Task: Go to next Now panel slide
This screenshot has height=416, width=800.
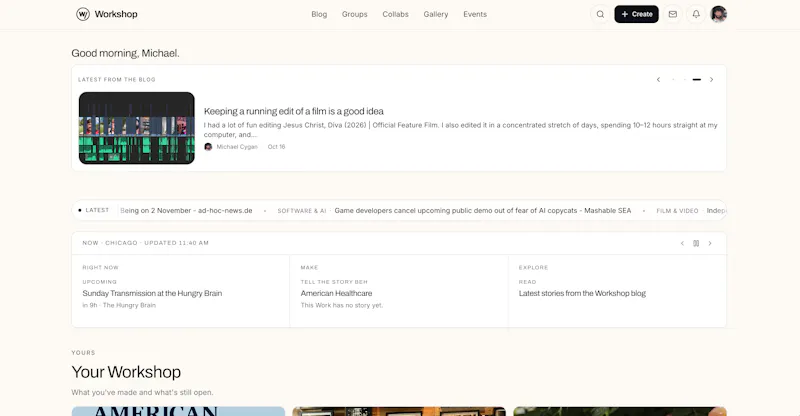Action: click(710, 243)
